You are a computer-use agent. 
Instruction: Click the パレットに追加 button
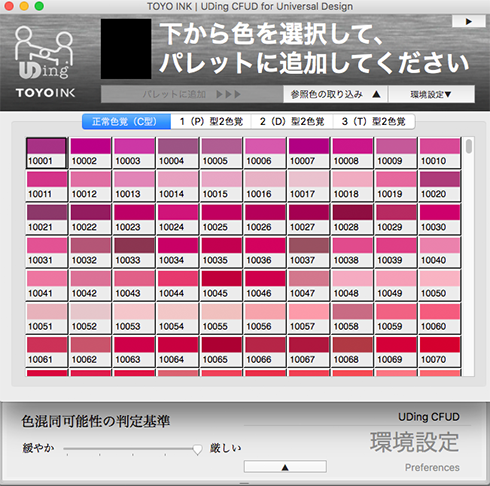pos(192,94)
